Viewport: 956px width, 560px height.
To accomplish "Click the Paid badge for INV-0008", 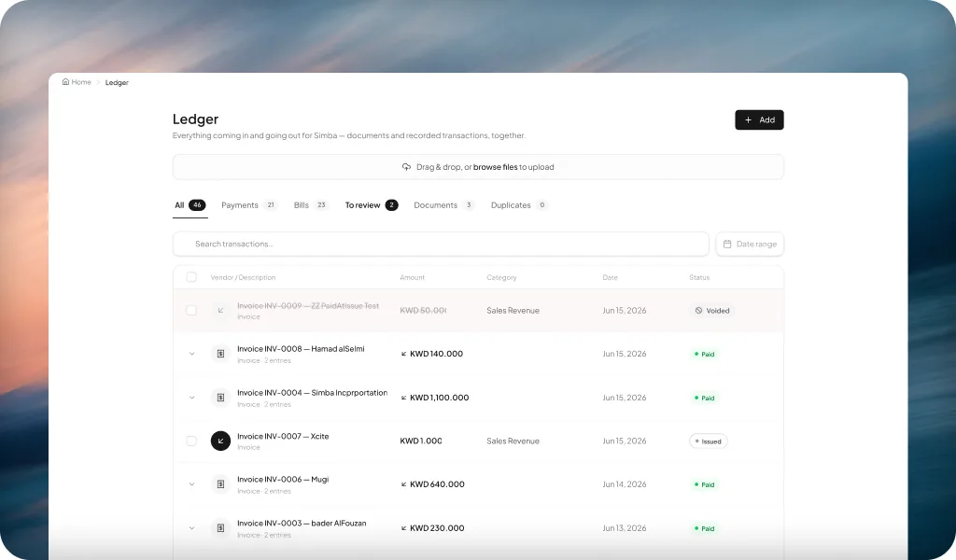I will click(x=704, y=354).
